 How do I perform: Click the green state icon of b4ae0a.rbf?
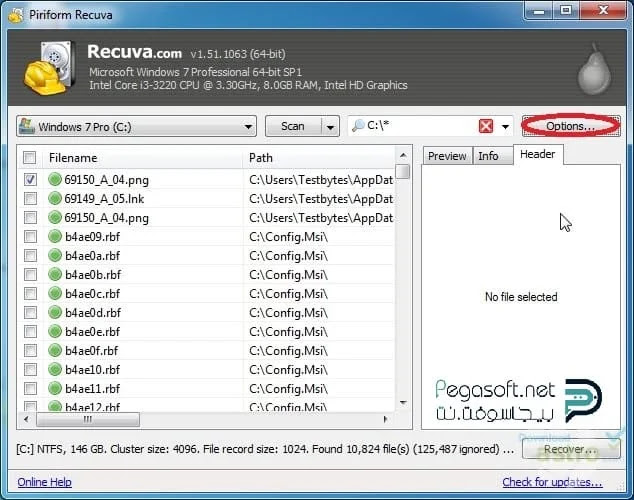pyautogui.click(x=55, y=255)
